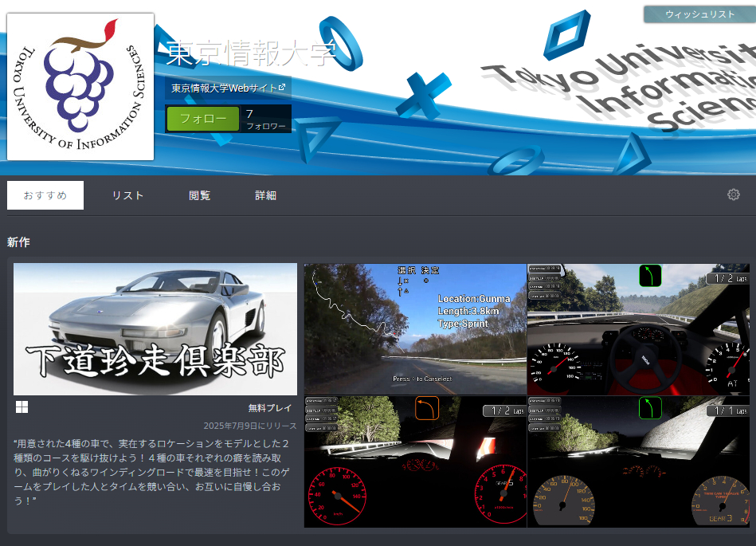View the night screenshot with red gauges

click(x=415, y=462)
